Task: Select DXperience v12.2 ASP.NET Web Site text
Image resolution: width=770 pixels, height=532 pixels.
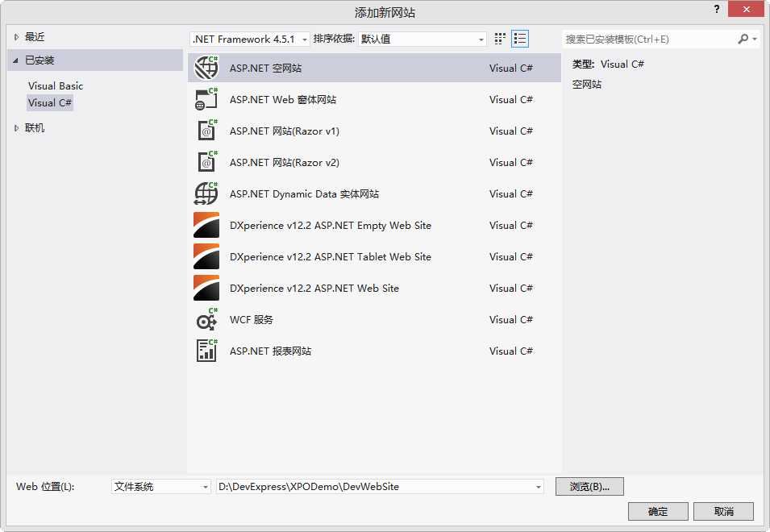Action: (314, 288)
